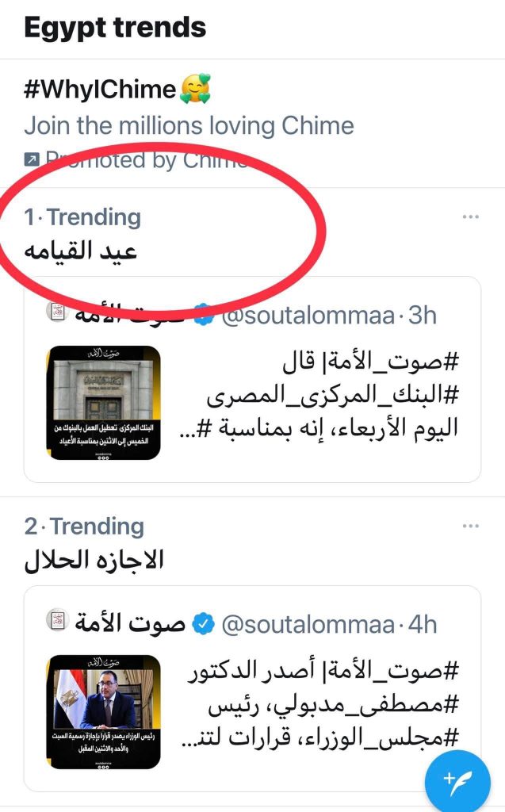This screenshot has height=812, width=505.
Task: Open the central bank building tweet thumbnail
Action: [103, 403]
